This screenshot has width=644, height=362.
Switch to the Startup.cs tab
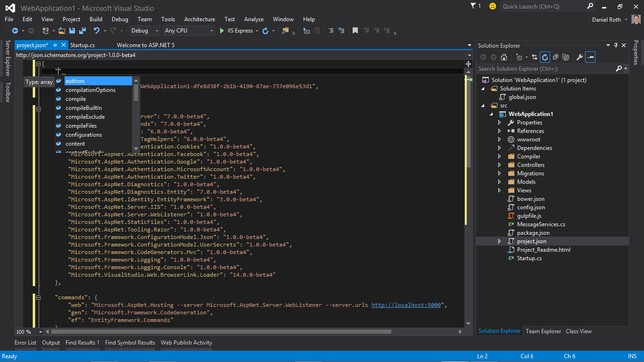pos(83,45)
